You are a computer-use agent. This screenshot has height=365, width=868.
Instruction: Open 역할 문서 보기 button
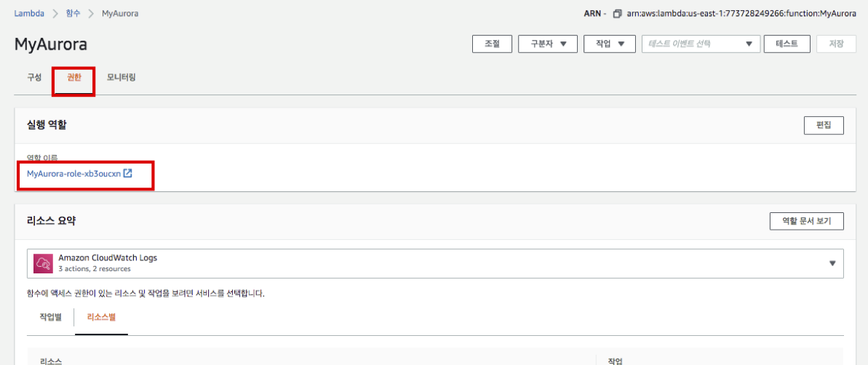[x=806, y=221]
